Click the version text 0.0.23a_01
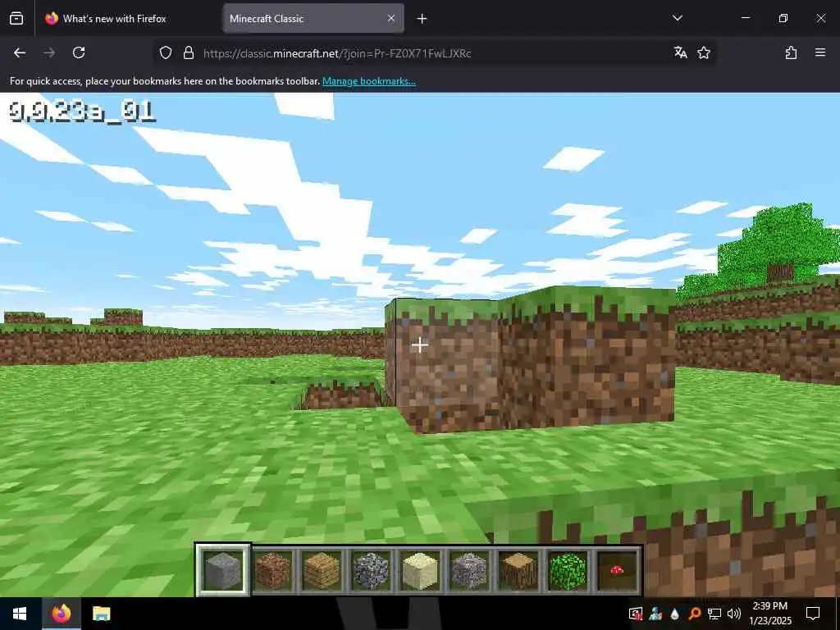840x630 pixels. 82,112
